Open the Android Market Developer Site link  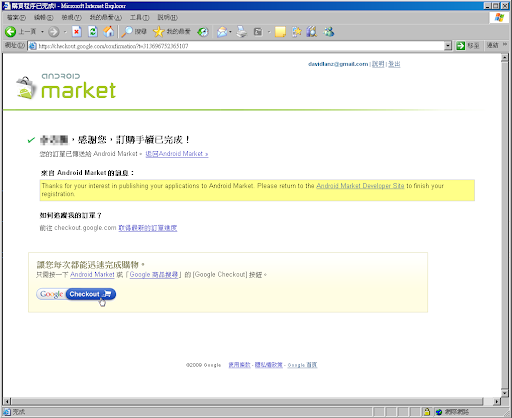pyautogui.click(x=360, y=186)
